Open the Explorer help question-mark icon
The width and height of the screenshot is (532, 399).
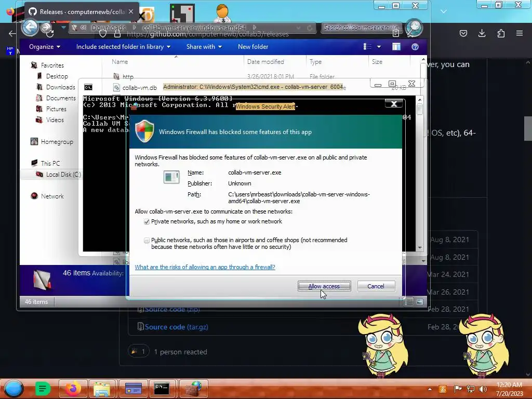point(415,47)
